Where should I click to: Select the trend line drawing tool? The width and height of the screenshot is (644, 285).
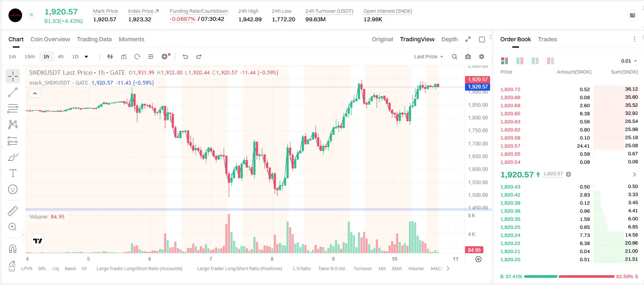click(x=13, y=92)
